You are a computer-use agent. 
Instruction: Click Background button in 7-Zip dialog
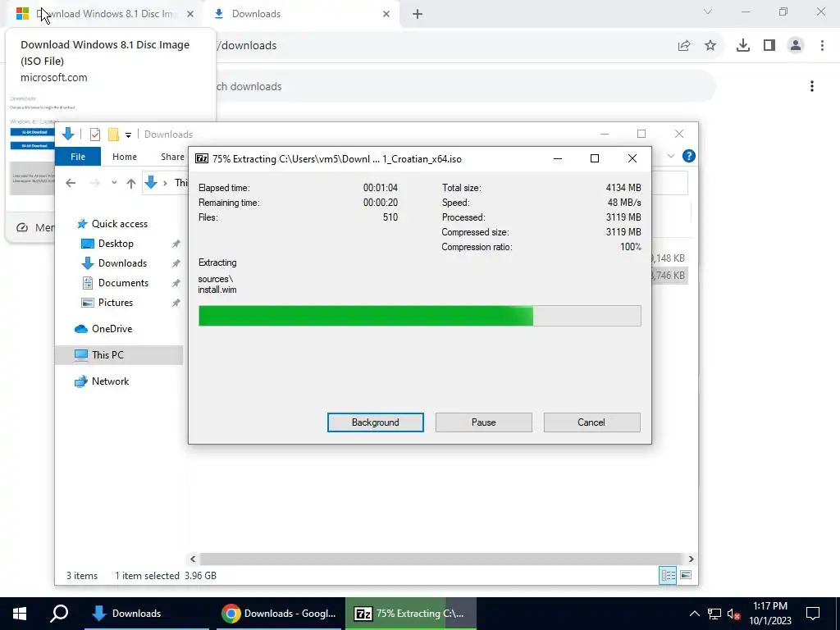[375, 422]
